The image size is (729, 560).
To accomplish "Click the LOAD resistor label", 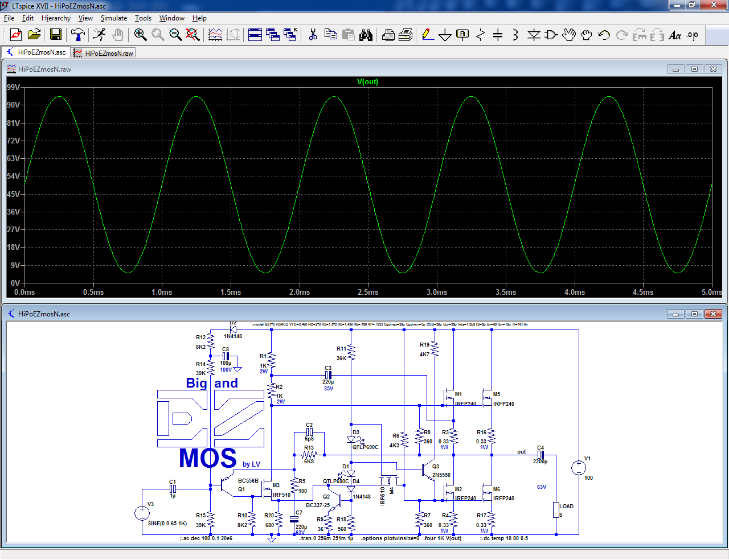I will (566, 507).
